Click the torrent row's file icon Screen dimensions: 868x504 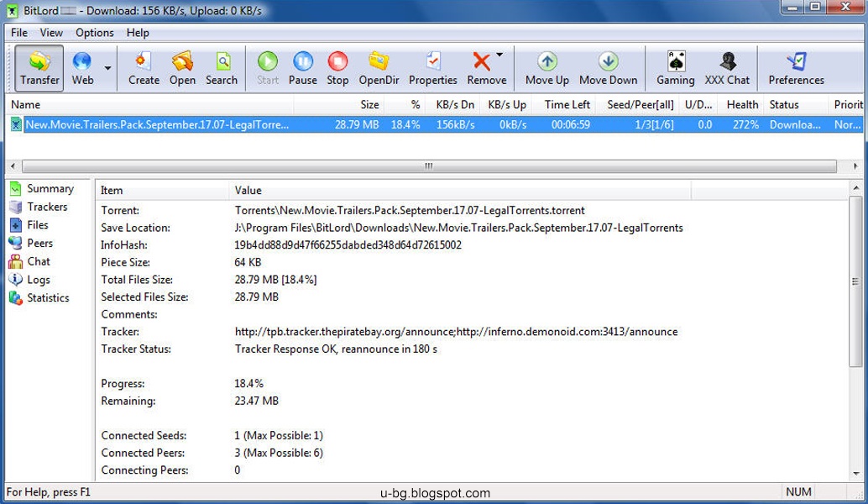coord(16,124)
